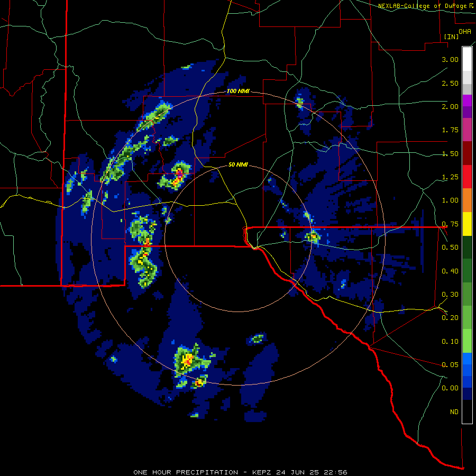The height and width of the screenshot is (476, 476).
Task: Click the 0.75 legend value
Action: point(450,224)
